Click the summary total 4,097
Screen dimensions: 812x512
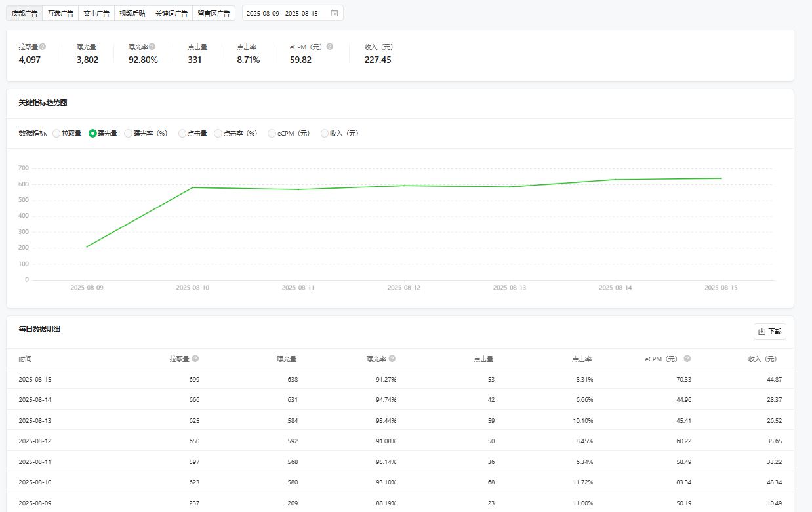(x=30, y=60)
